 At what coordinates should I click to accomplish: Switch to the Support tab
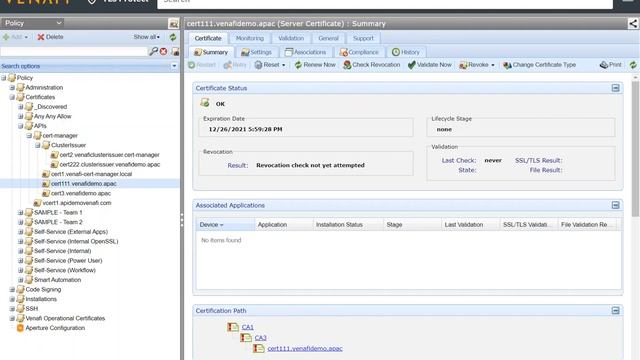click(x=363, y=38)
